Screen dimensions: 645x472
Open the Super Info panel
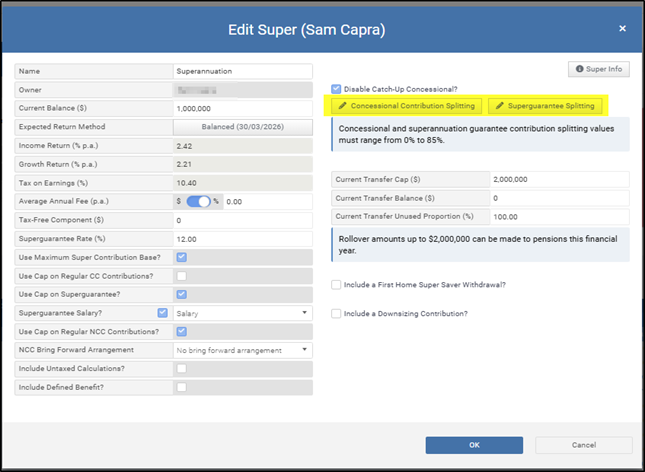[598, 69]
